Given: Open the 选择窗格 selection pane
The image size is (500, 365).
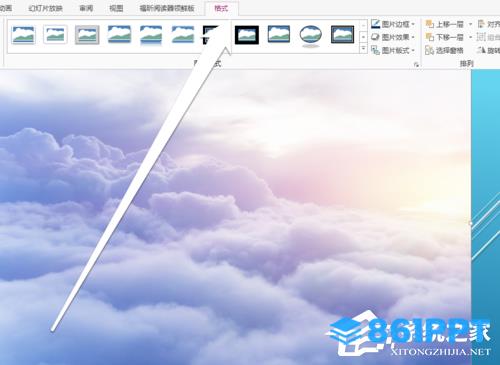Looking at the screenshot, I should 444,50.
